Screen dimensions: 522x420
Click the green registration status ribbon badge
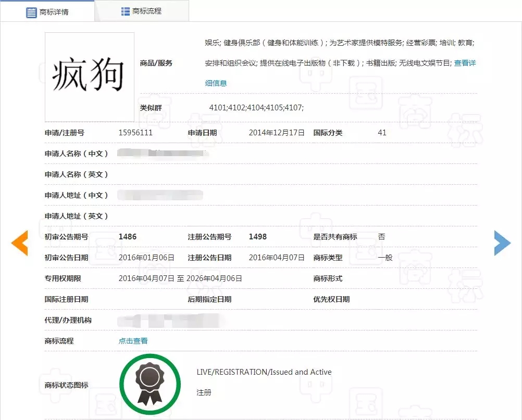click(x=150, y=384)
